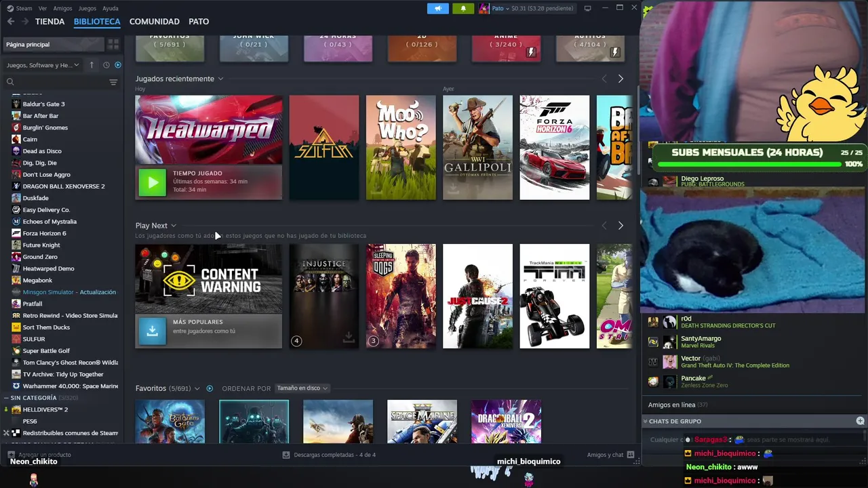The image size is (868, 488).
Task: Open the Steam announcements megaphone button
Action: click(x=438, y=8)
